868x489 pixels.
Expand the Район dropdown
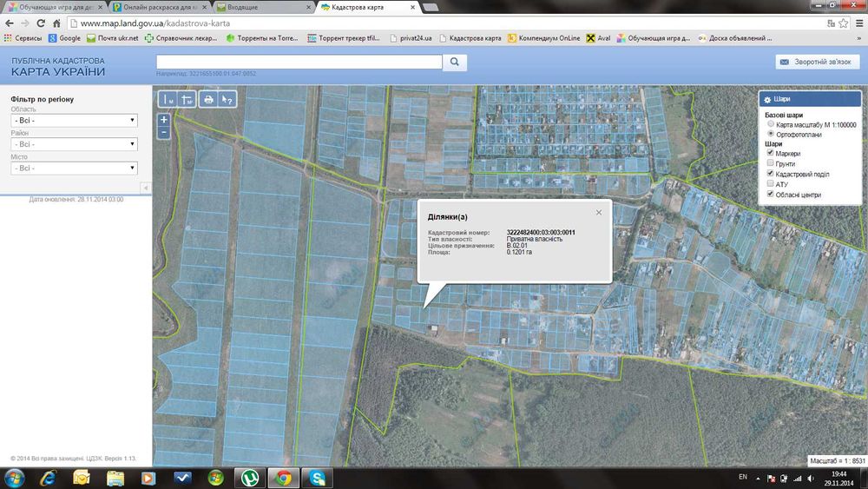tap(74, 144)
